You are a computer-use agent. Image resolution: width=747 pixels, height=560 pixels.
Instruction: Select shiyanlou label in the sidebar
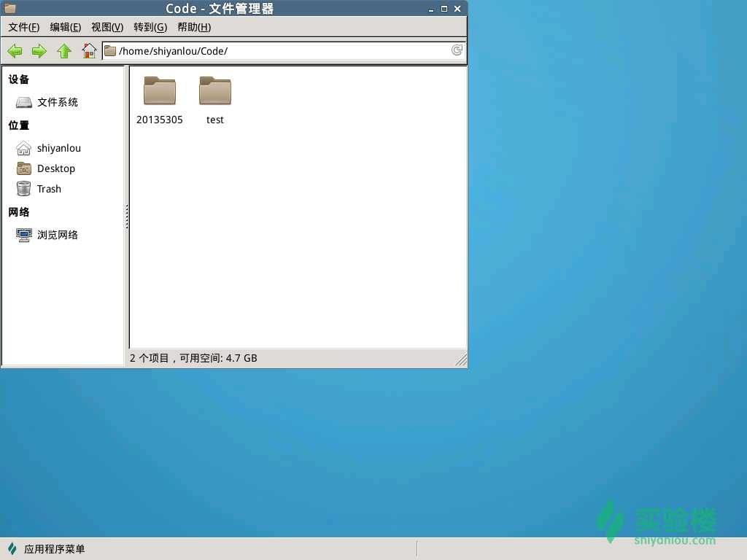59,148
